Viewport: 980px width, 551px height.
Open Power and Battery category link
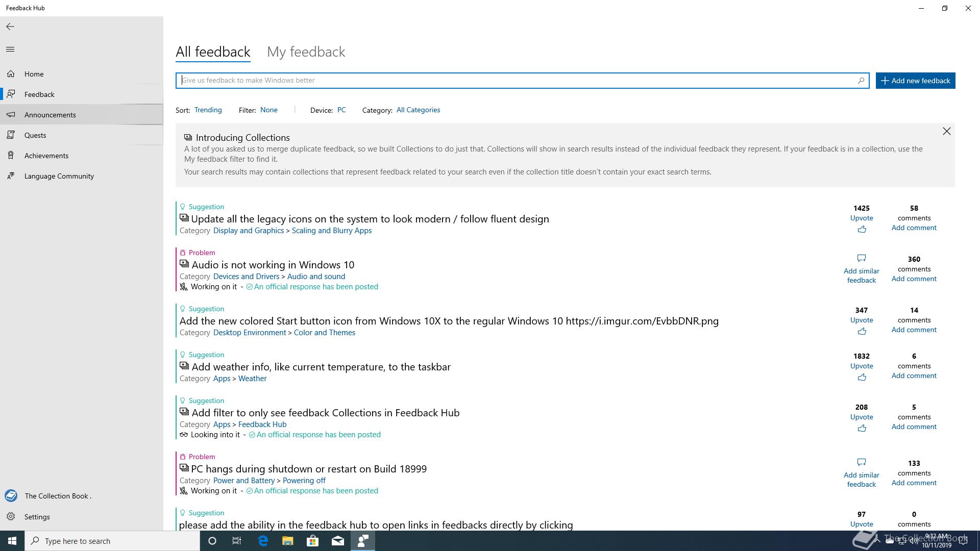point(244,481)
